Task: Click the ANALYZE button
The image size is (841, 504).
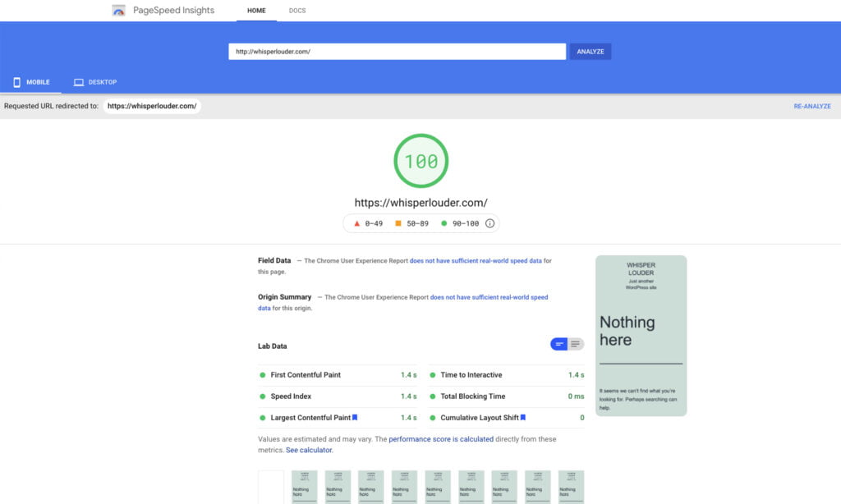Action: (591, 52)
